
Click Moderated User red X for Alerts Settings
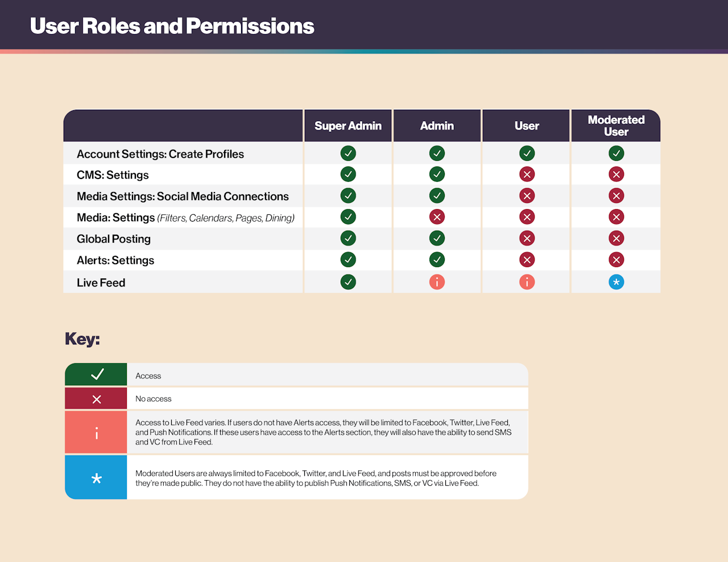coord(616,260)
